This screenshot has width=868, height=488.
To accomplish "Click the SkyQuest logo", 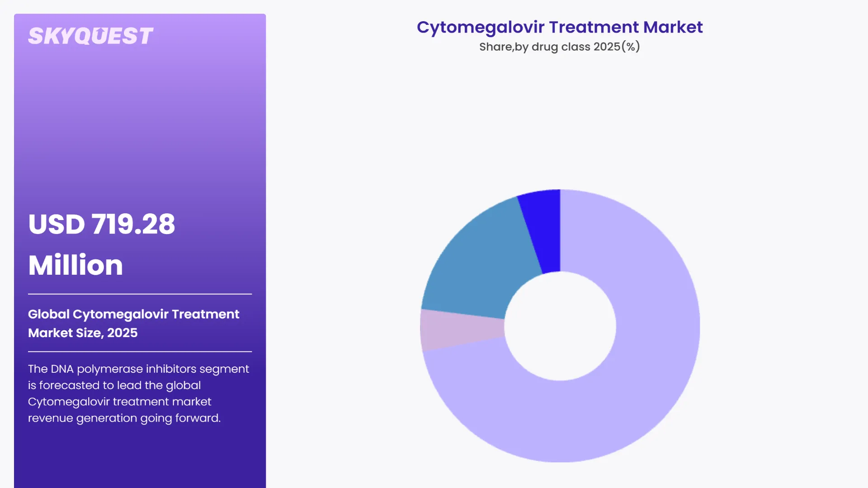I will click(90, 36).
